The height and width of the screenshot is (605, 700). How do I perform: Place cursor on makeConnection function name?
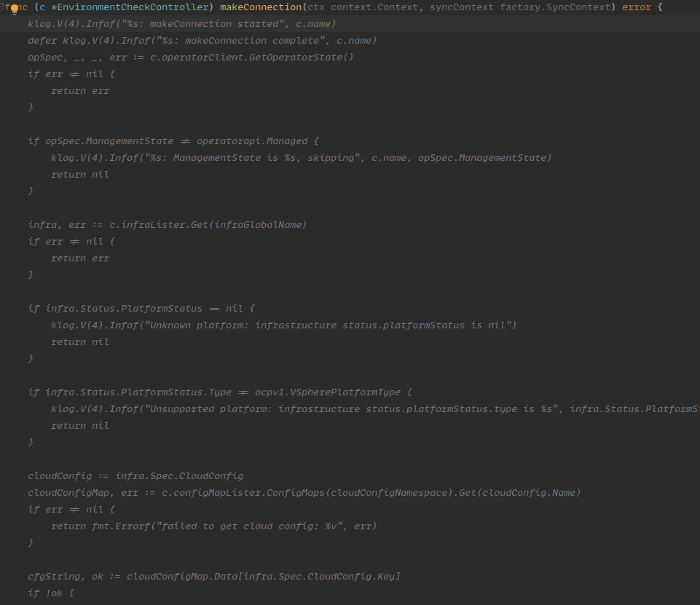pos(261,7)
